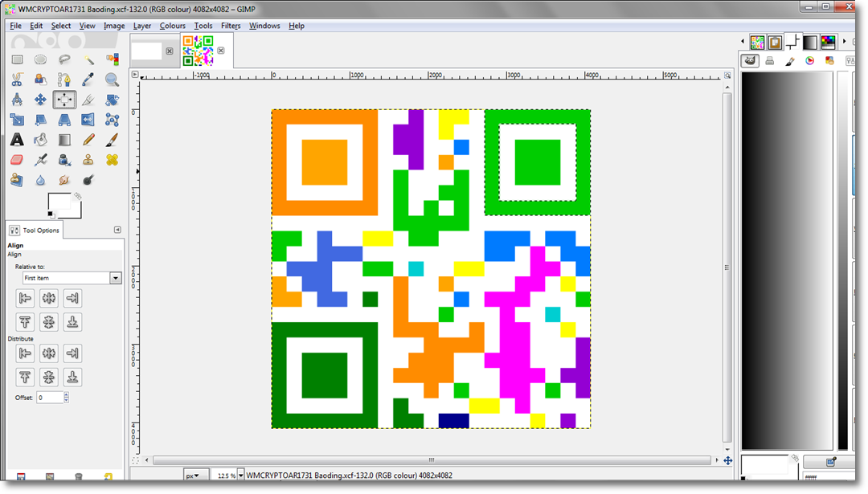Activate the Move tool
This screenshot has height=494, width=868.
click(40, 100)
